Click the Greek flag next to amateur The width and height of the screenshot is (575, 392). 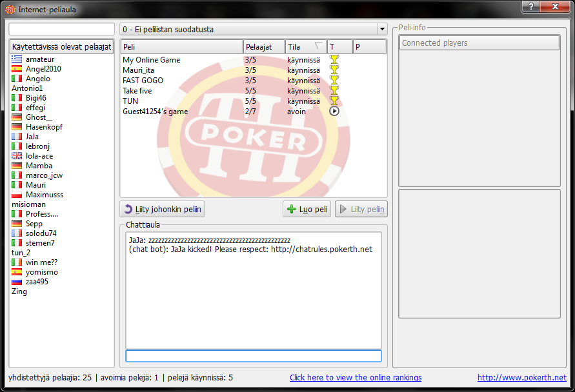click(x=17, y=59)
